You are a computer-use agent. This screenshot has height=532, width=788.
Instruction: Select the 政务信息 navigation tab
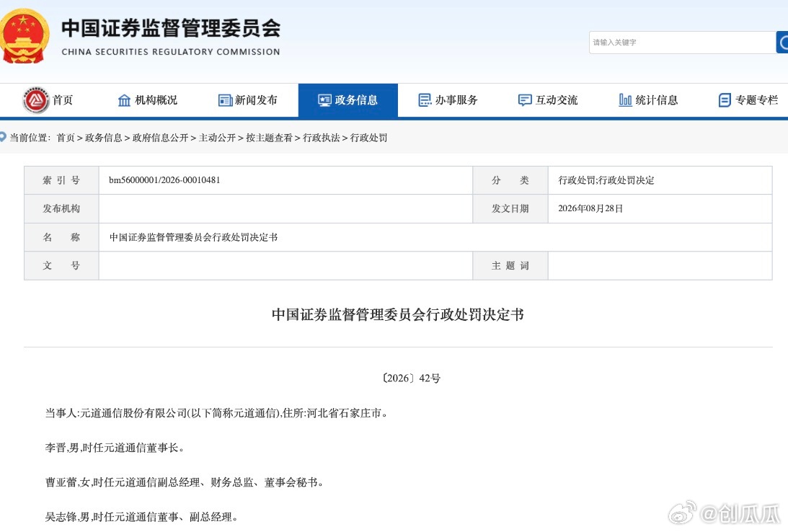click(x=347, y=100)
